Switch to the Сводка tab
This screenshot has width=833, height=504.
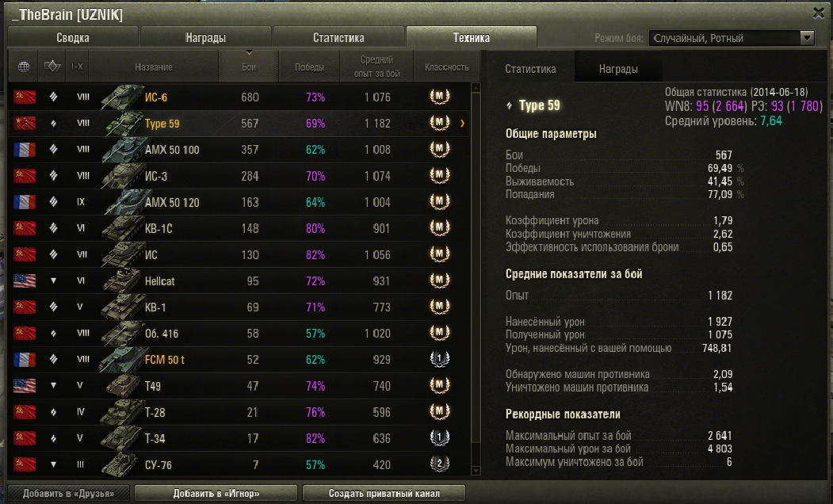point(73,38)
